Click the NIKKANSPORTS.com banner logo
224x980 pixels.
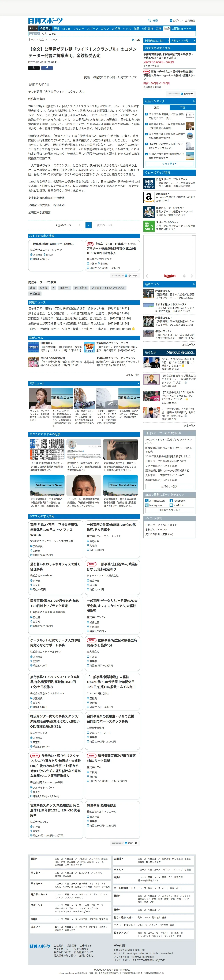[x=181, y=353]
